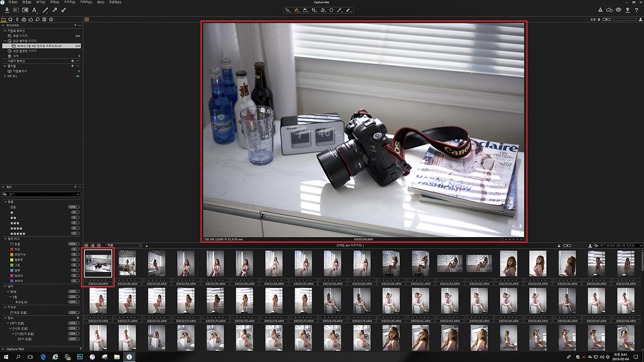Collapse the Rating filter group
The height and width of the screenshot is (362, 644).
click(x=5, y=202)
